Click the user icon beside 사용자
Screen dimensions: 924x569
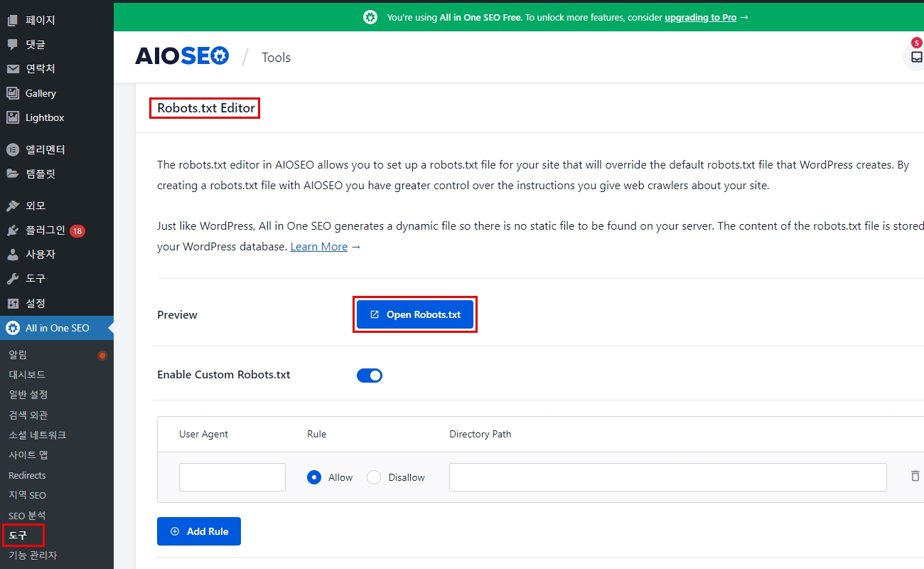click(13, 255)
